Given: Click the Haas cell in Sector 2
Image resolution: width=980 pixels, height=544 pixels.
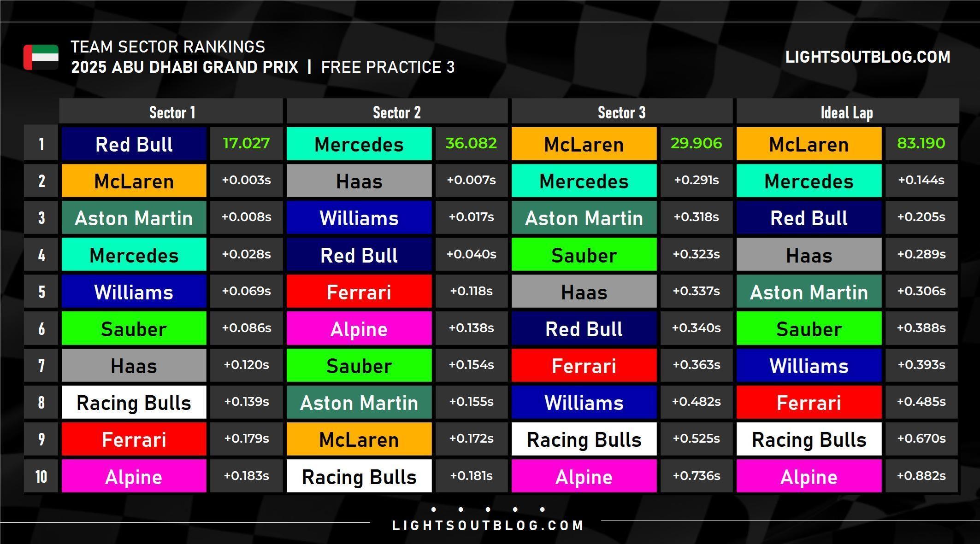Looking at the screenshot, I should pos(359,181).
